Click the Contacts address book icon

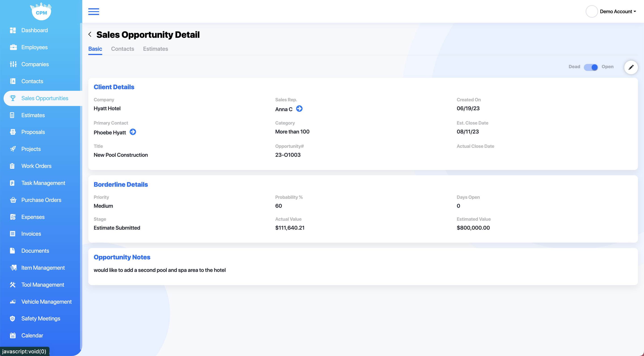point(13,81)
